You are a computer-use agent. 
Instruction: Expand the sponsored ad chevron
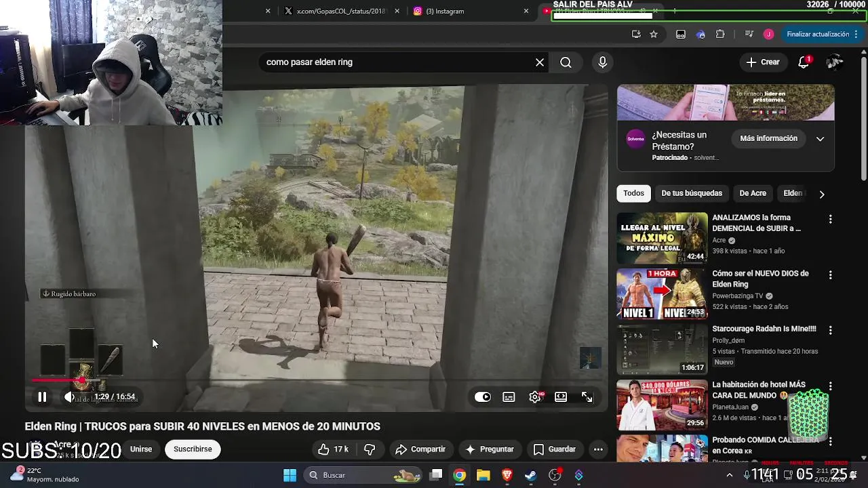[x=820, y=139]
